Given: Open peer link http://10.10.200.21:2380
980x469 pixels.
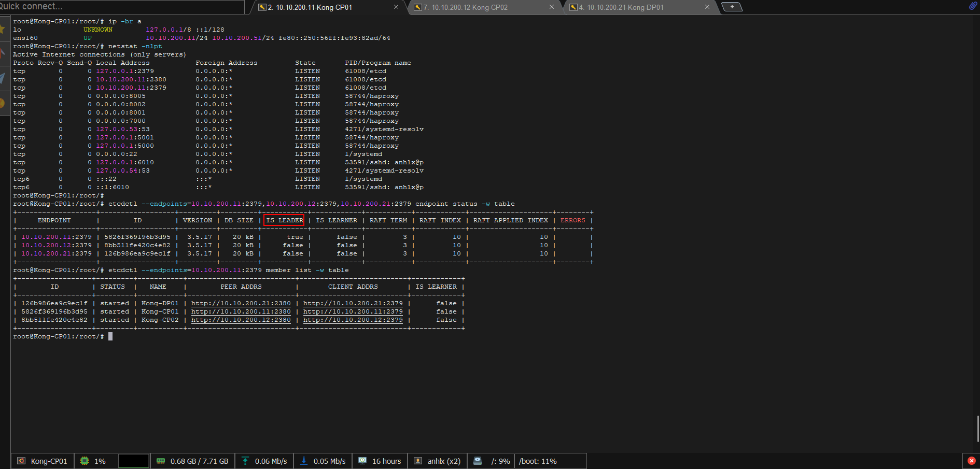Looking at the screenshot, I should pos(241,303).
